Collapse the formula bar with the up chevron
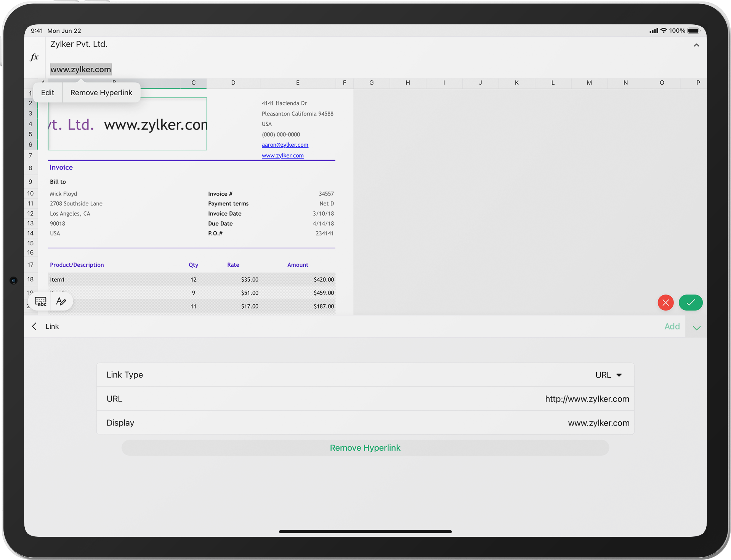The width and height of the screenshot is (731, 560). (696, 45)
